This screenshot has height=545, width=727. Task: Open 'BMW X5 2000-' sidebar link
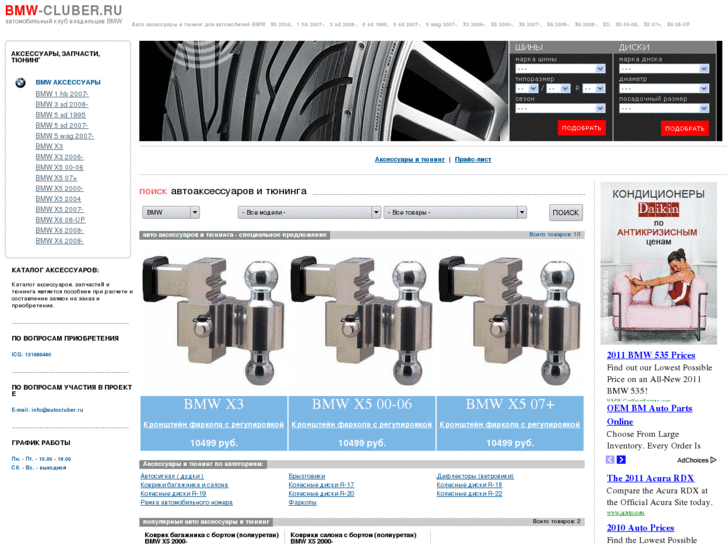point(60,188)
